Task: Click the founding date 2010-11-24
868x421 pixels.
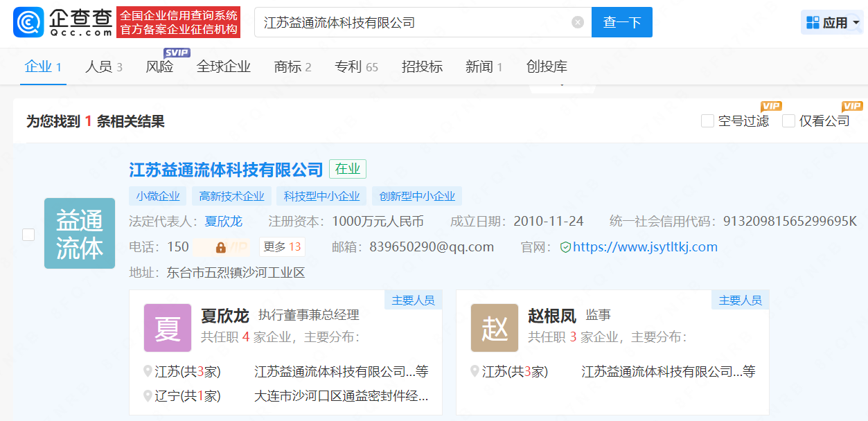Action: (x=549, y=222)
